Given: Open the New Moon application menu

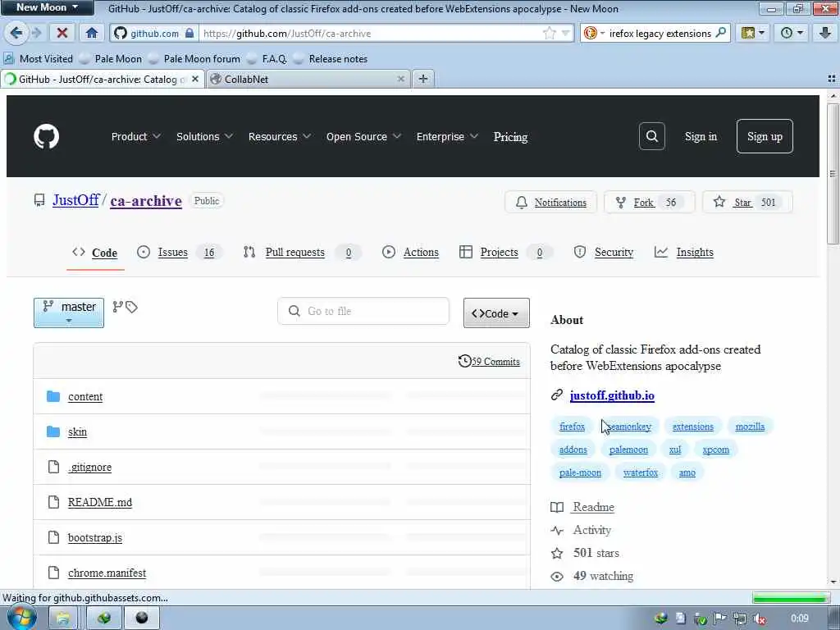Looking at the screenshot, I should click(x=47, y=7).
